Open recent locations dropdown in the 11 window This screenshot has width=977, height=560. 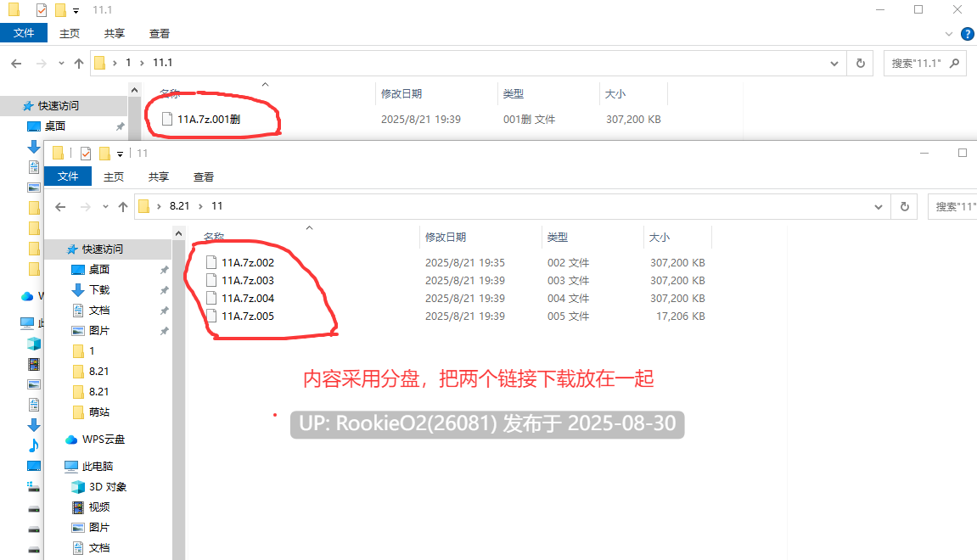pos(105,207)
